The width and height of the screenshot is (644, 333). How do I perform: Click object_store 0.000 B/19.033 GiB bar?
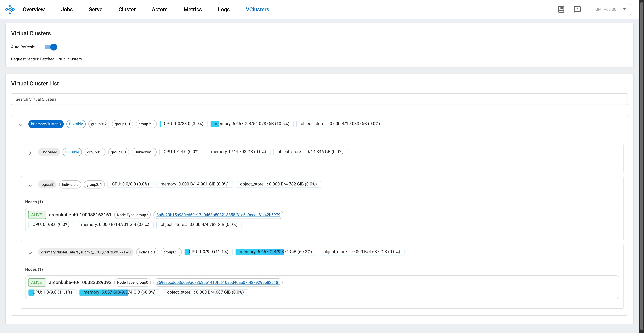pyautogui.click(x=340, y=124)
